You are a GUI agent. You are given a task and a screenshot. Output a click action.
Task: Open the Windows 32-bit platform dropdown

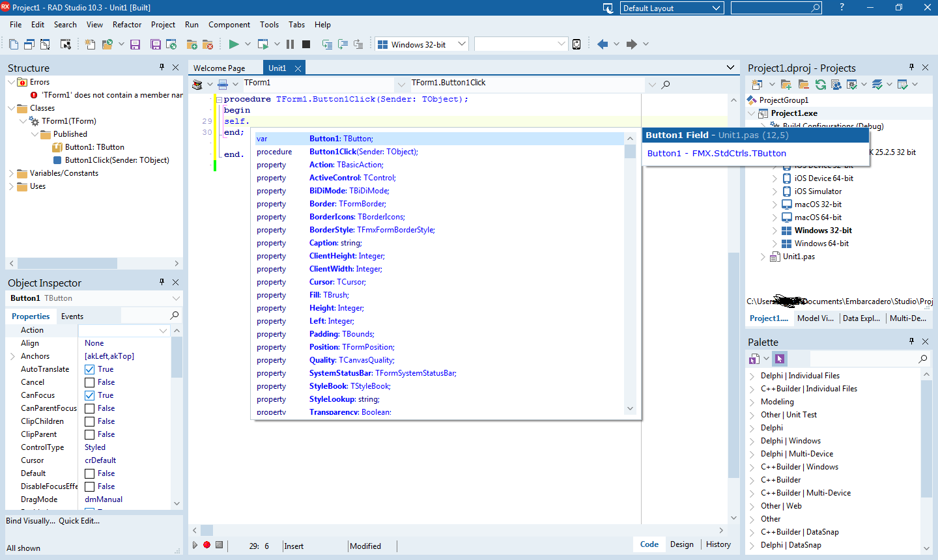[462, 44]
